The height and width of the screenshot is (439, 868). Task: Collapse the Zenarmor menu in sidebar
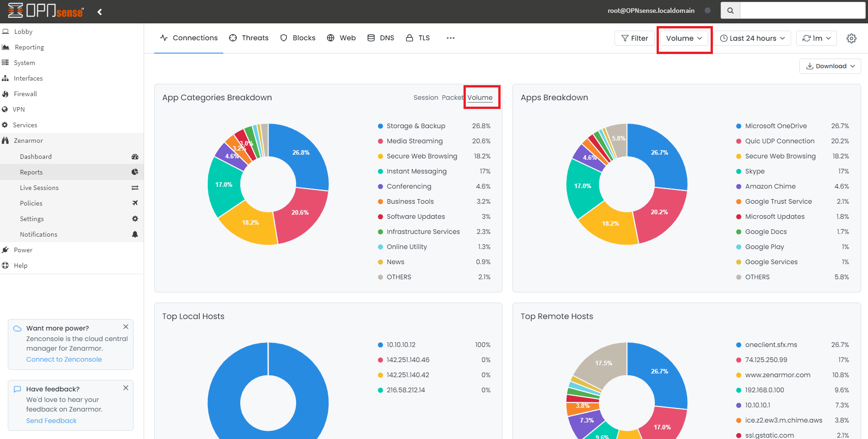[72, 141]
